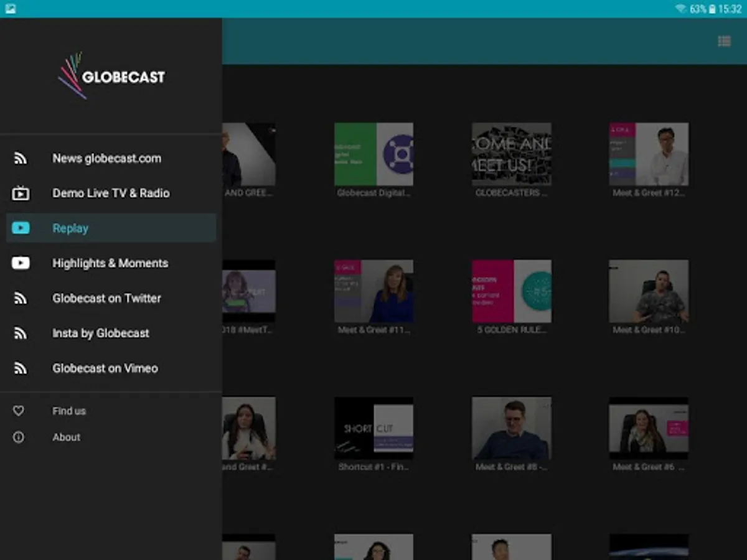Tap the 15:32 clock in the status bar

[x=730, y=9]
